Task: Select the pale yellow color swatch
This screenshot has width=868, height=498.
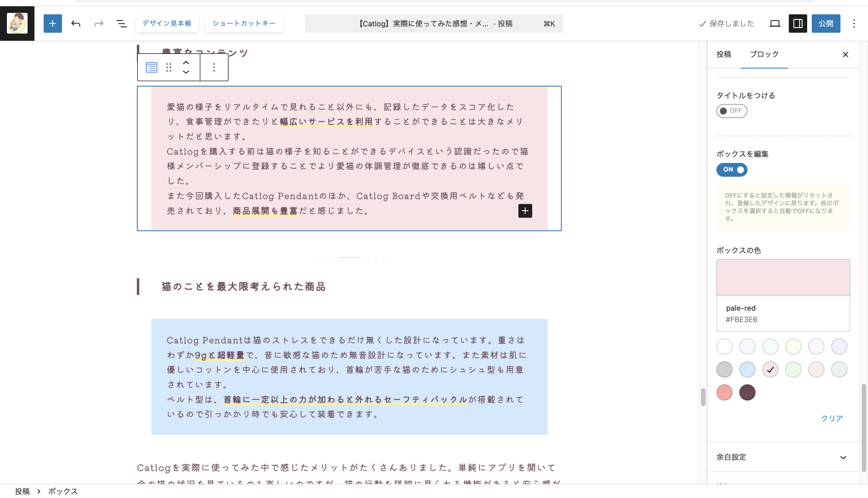Action: [x=793, y=347]
